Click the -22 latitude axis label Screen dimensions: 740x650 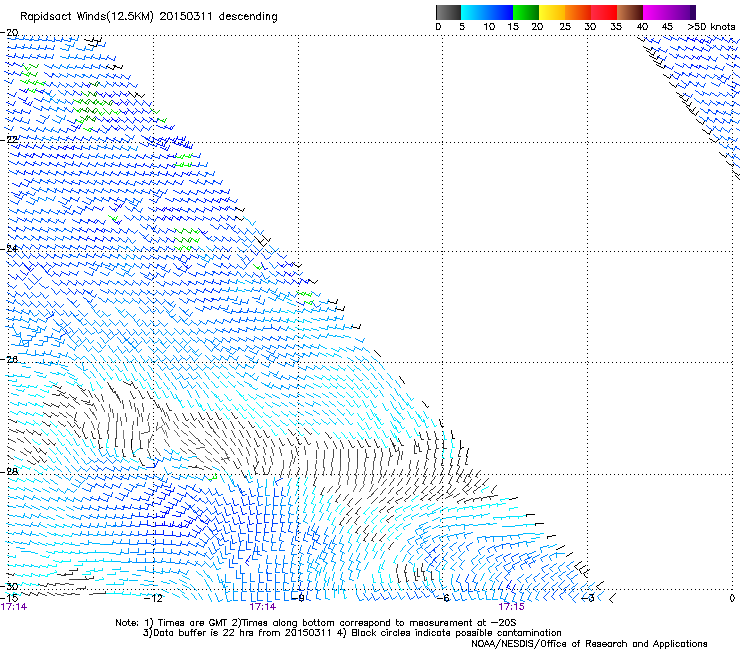point(9,139)
